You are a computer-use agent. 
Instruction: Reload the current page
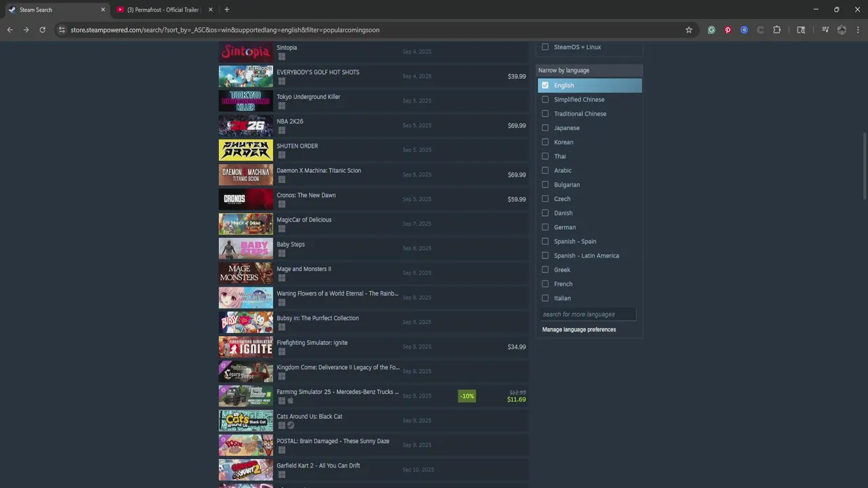pyautogui.click(x=42, y=30)
